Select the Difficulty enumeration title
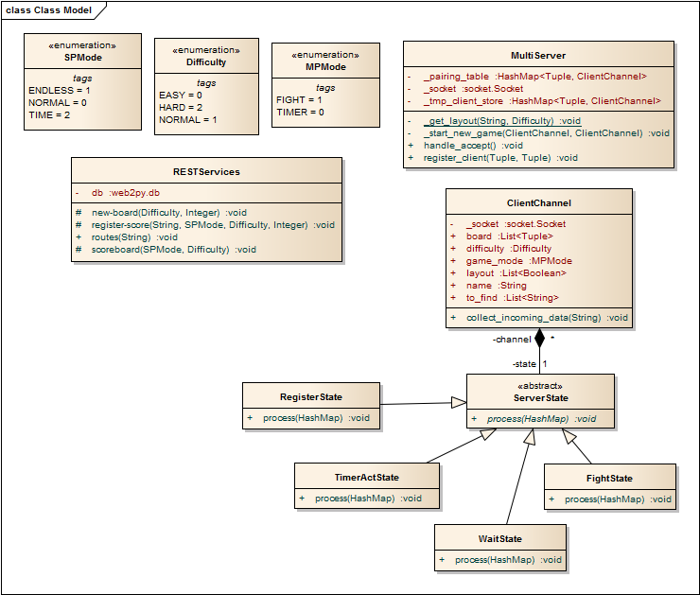 click(x=205, y=62)
